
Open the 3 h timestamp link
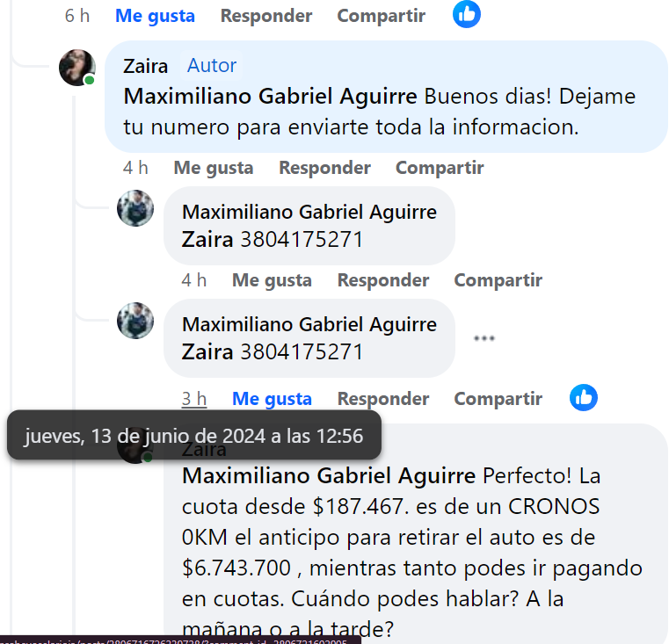tap(194, 399)
